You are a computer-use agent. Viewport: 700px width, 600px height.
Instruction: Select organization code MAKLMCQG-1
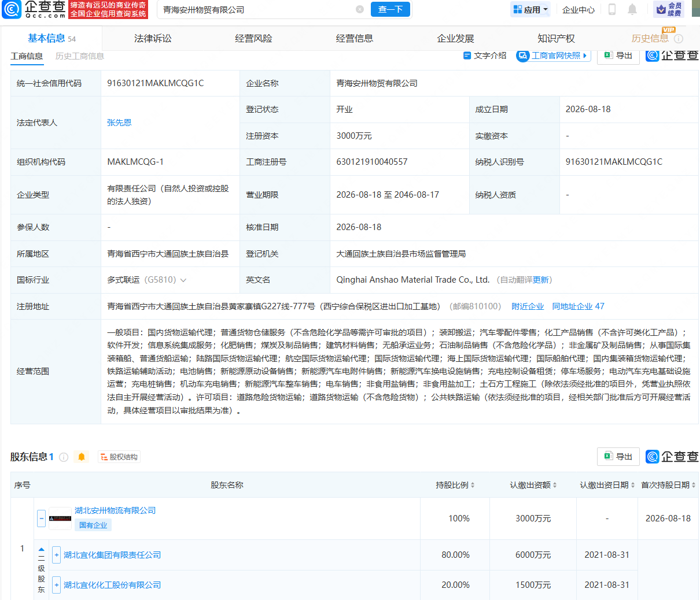click(135, 162)
